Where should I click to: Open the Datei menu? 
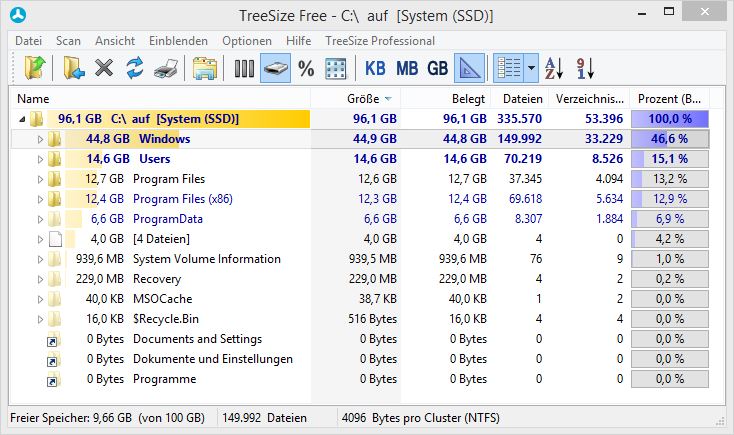29,41
